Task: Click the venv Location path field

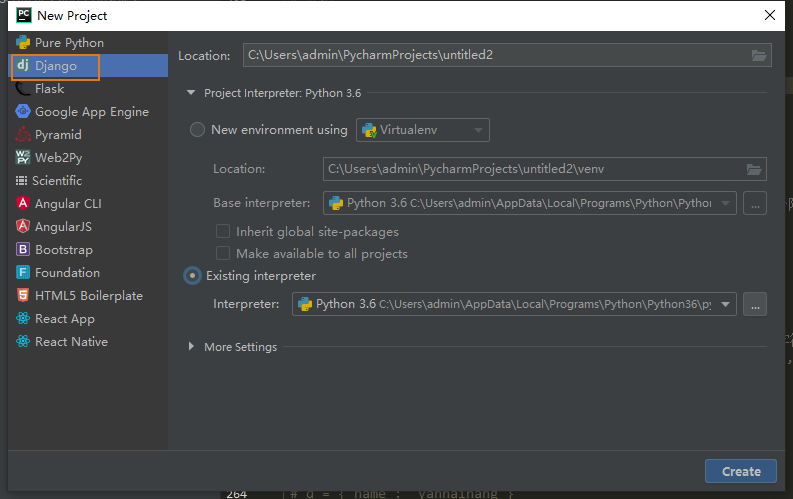Action: pyautogui.click(x=544, y=169)
